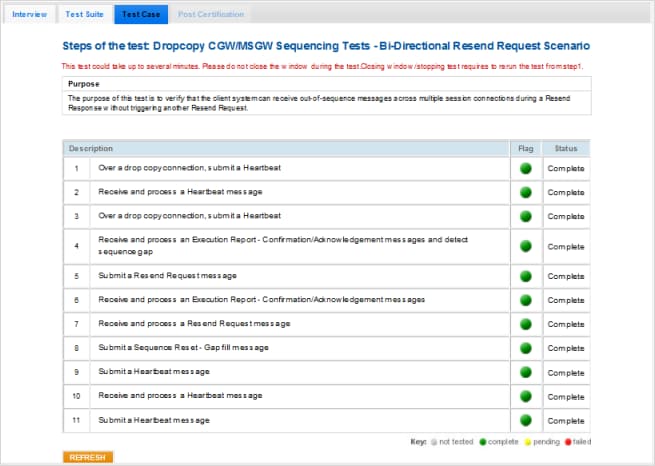Switch to the Test Suite tab
This screenshot has height=466, width=655.
click(84, 15)
